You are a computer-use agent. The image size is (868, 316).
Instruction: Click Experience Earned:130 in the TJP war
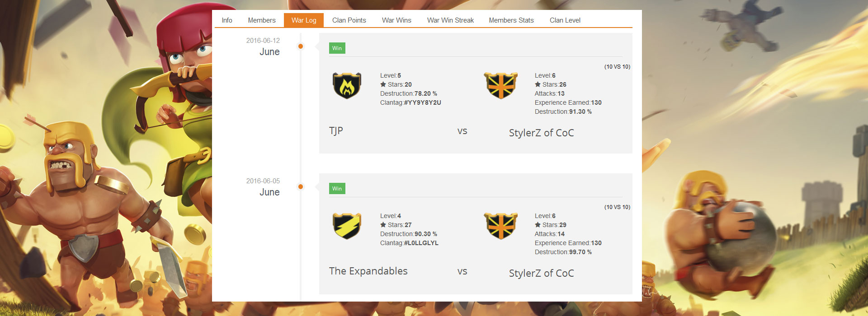568,102
